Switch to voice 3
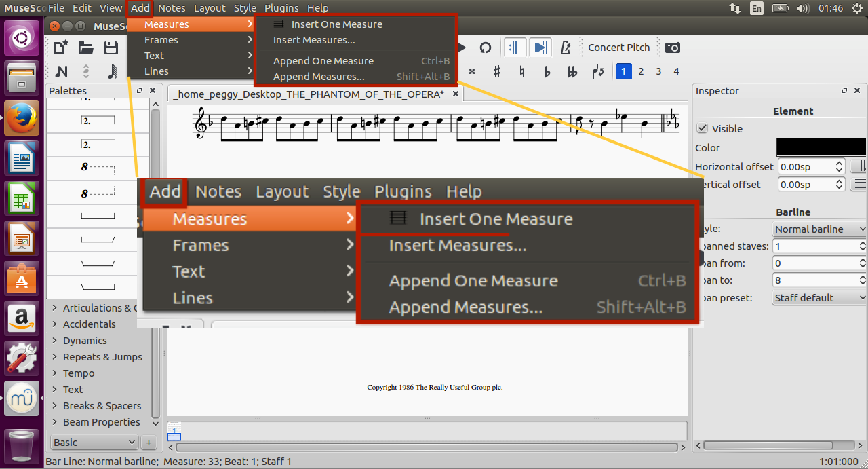The width and height of the screenshot is (868, 469). tap(658, 71)
